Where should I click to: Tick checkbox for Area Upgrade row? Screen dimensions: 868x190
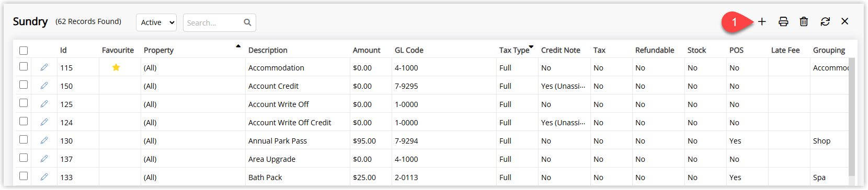tap(24, 158)
